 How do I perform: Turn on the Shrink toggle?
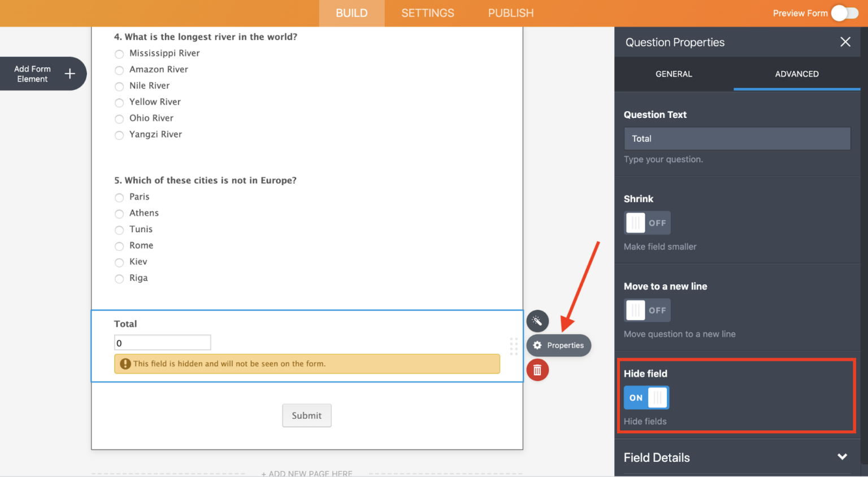[x=646, y=223]
